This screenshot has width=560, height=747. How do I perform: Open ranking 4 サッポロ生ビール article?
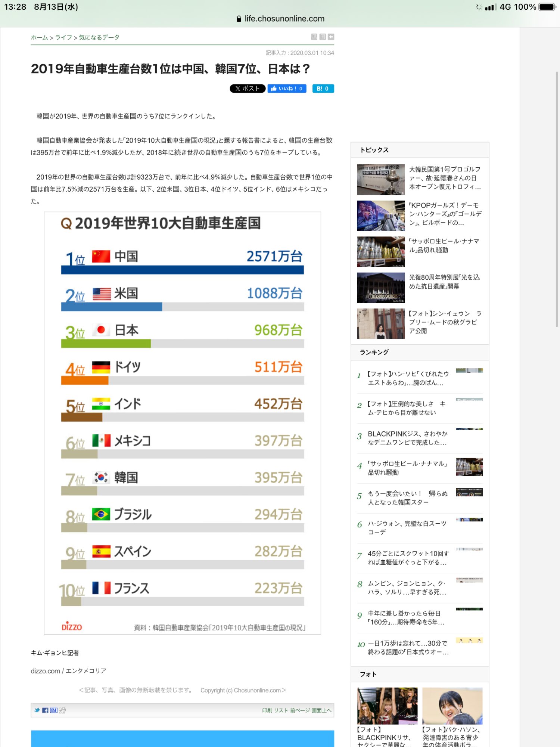pyautogui.click(x=408, y=468)
